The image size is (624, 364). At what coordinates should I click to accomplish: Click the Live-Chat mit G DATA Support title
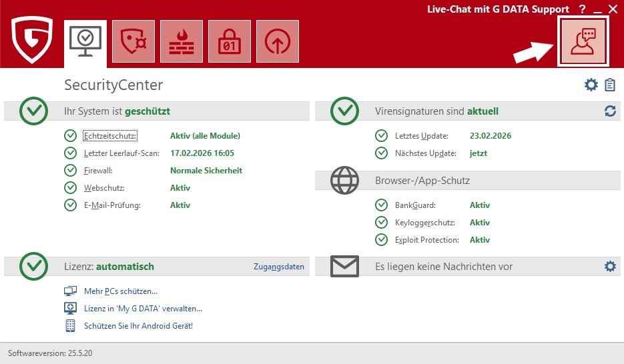pyautogui.click(x=499, y=9)
